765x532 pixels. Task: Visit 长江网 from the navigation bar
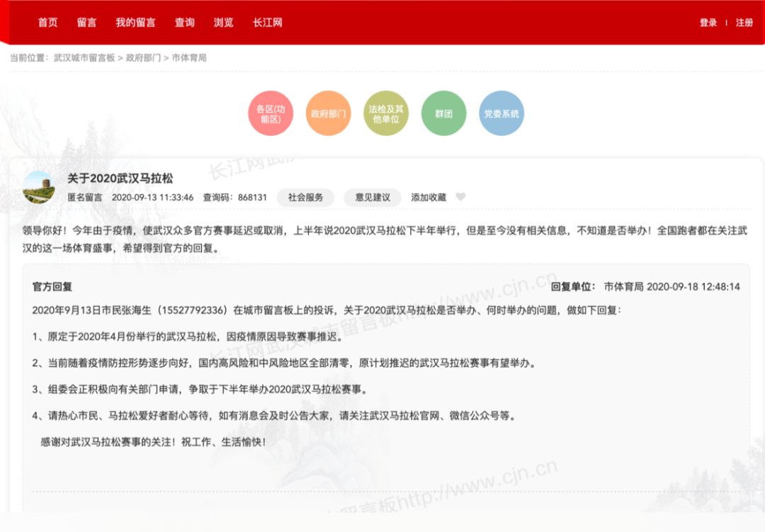[266, 22]
